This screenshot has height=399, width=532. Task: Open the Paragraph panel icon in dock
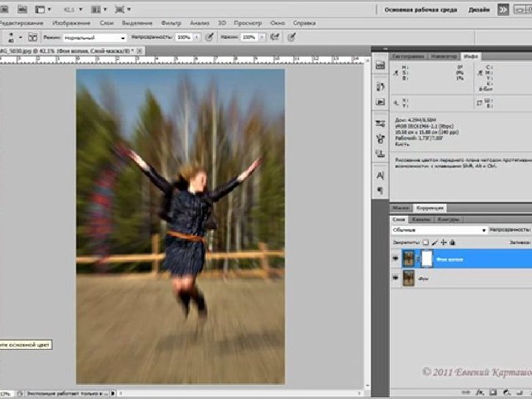pos(380,191)
